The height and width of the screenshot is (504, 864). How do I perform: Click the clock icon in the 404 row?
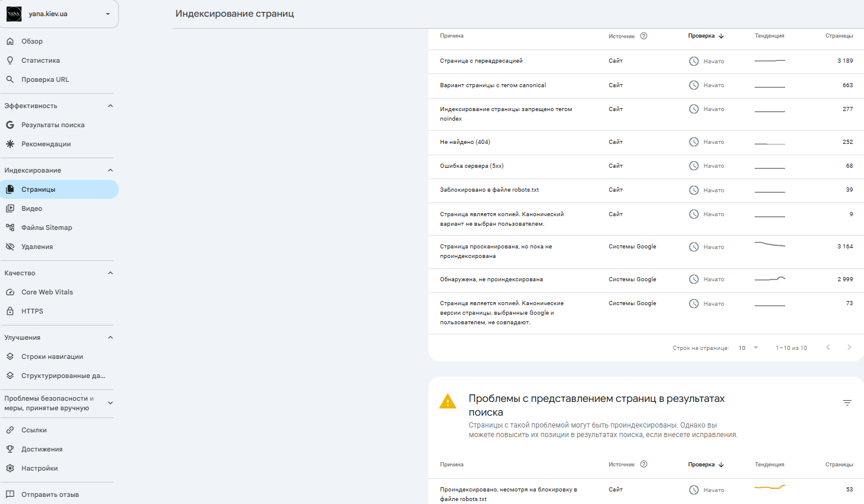(x=694, y=142)
